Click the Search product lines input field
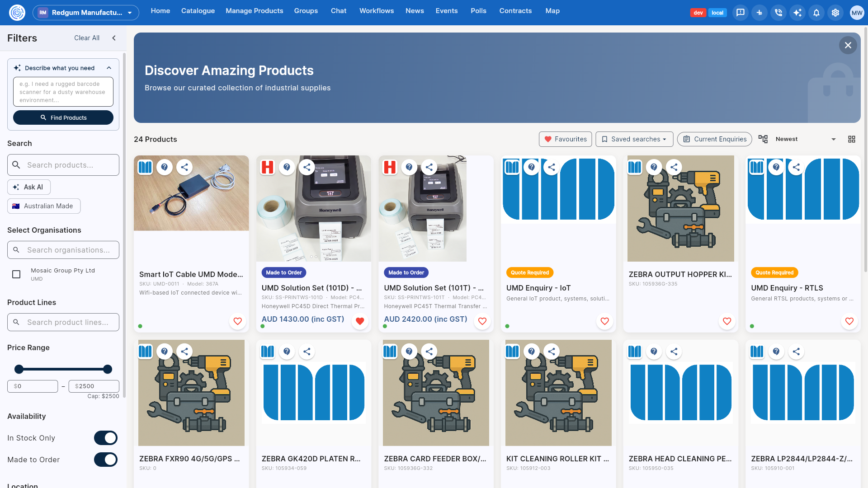 point(63,322)
